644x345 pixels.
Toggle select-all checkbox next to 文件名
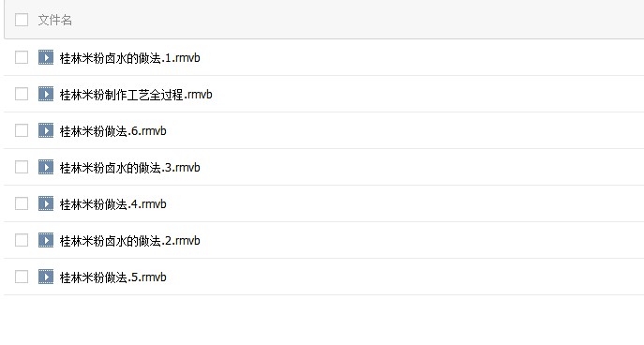tap(22, 20)
